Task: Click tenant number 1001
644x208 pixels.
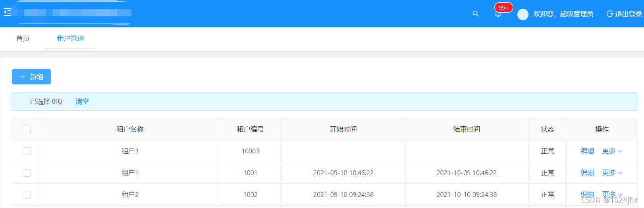Action: pos(250,173)
